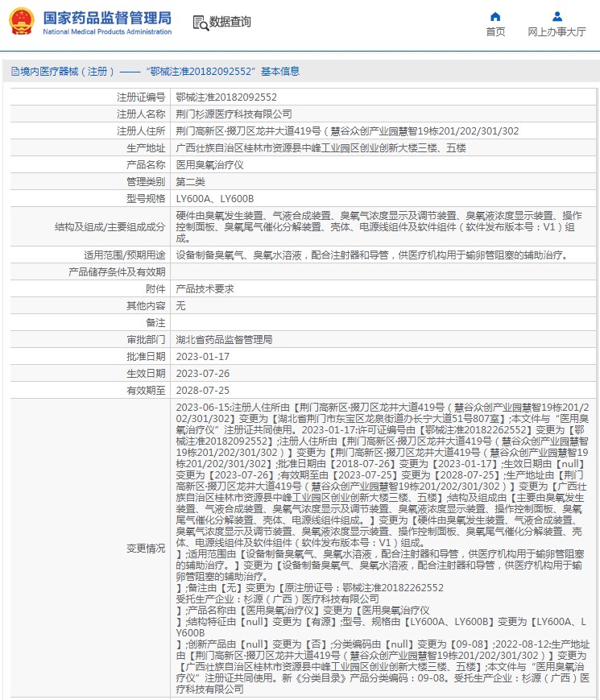Click the 注册人住所 label
This screenshot has width=600, height=700.
click(x=141, y=131)
